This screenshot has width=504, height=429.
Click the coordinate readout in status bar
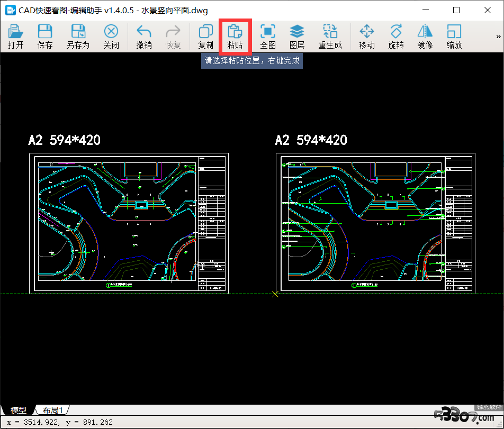pyautogui.click(x=60, y=422)
